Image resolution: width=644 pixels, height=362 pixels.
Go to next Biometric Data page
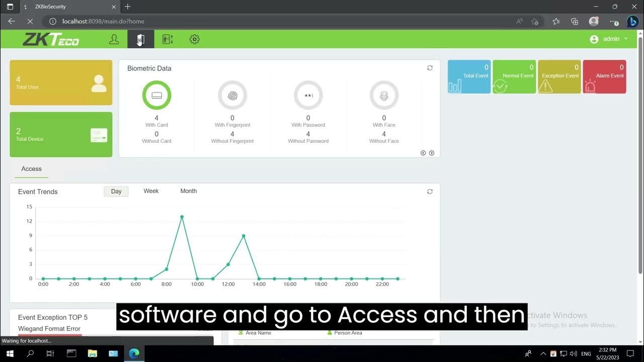(x=431, y=153)
